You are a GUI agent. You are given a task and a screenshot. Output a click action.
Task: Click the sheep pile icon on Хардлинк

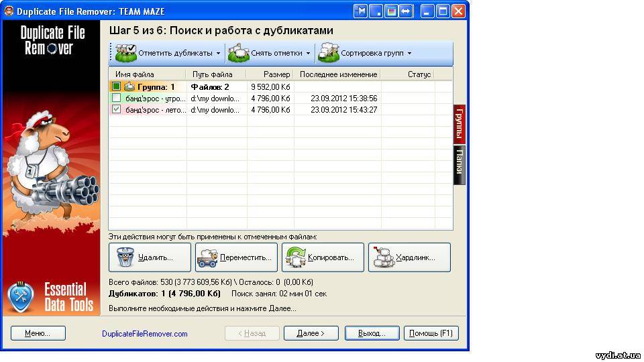click(384, 257)
